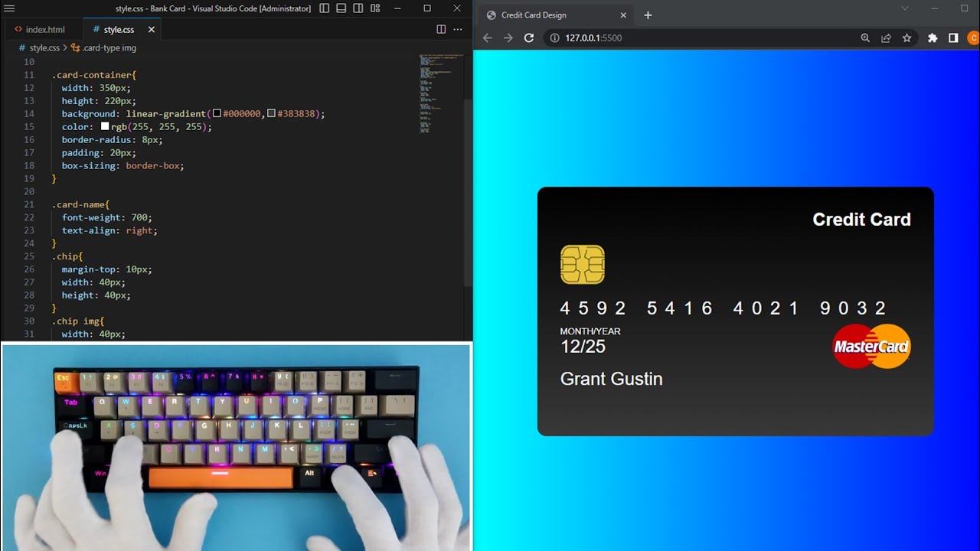The height and width of the screenshot is (551, 980).
Task: Open the #383838 gradient color swatch picker
Action: [272, 113]
